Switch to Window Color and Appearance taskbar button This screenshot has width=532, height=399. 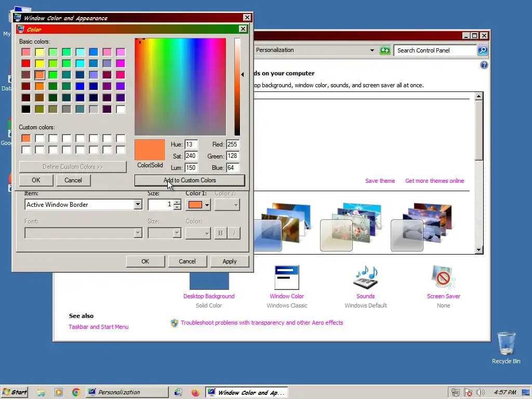247,392
